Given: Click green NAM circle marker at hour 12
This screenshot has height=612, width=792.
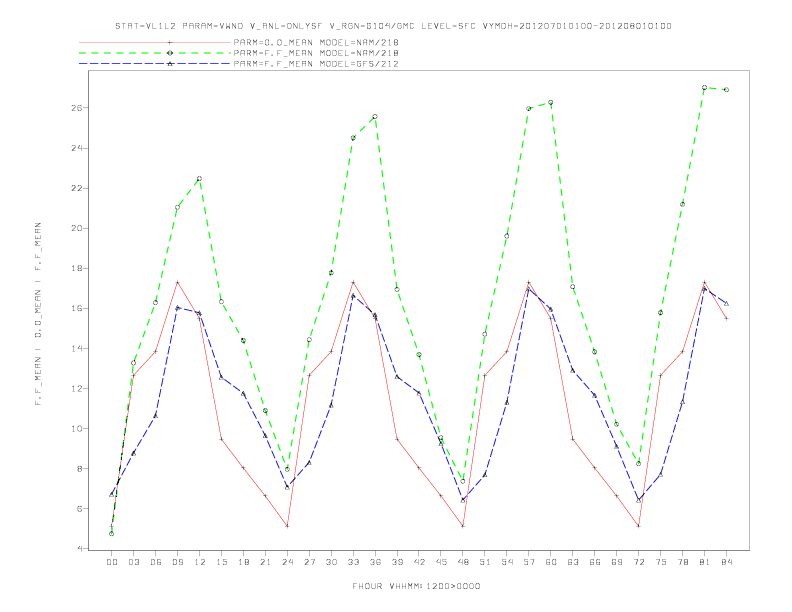Looking at the screenshot, I should pyautogui.click(x=199, y=179).
